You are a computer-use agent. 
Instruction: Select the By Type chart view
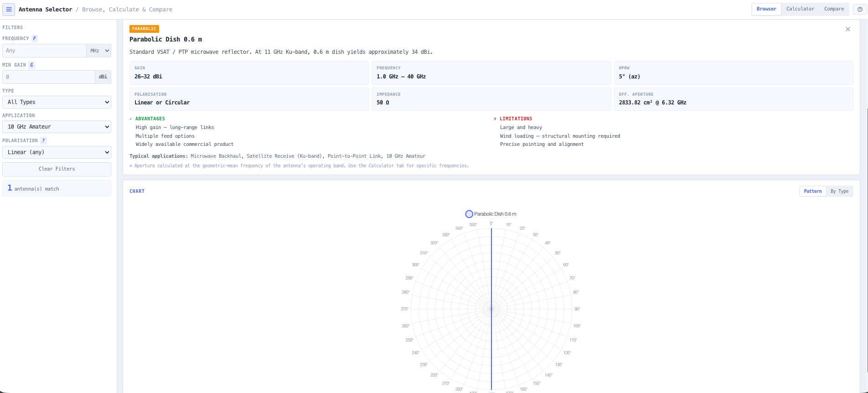tap(839, 191)
